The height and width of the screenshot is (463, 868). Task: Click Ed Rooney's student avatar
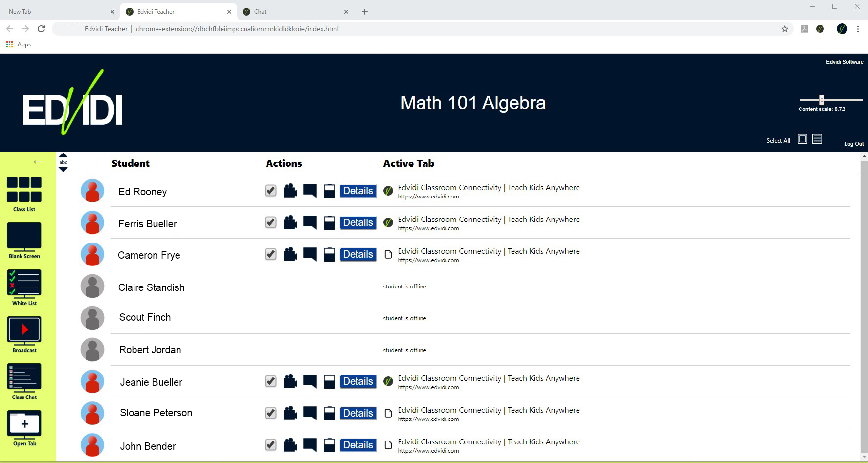click(92, 191)
